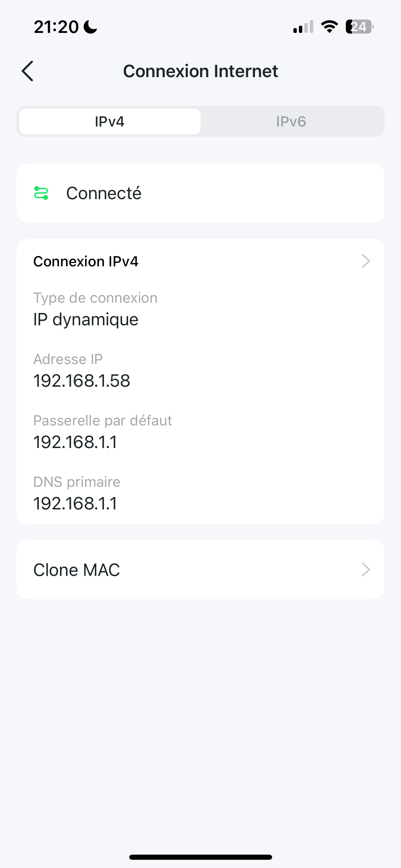The image size is (401, 868).
Task: Tap the Connecté status card
Action: [x=200, y=193]
